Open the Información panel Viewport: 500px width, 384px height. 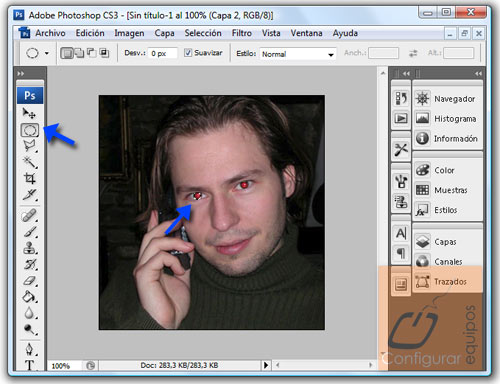tap(447, 138)
